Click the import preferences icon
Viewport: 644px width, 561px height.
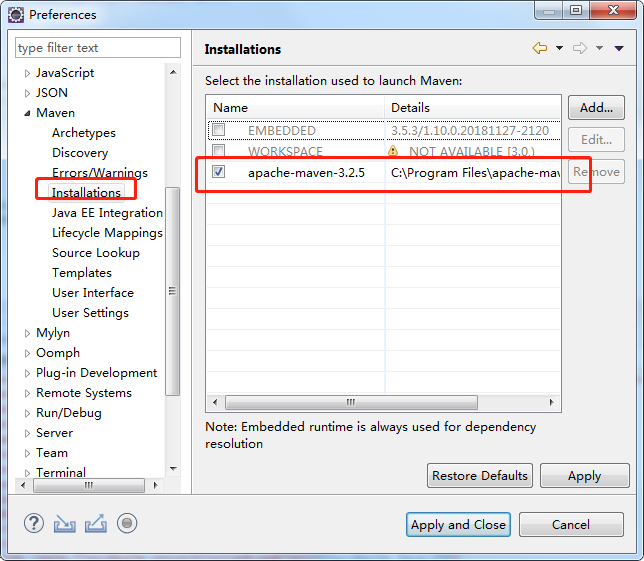[64, 524]
